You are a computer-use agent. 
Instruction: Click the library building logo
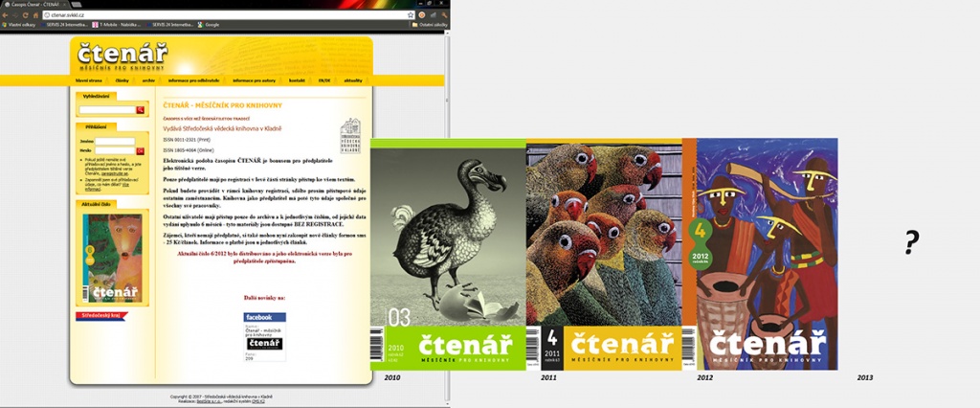pos(350,136)
